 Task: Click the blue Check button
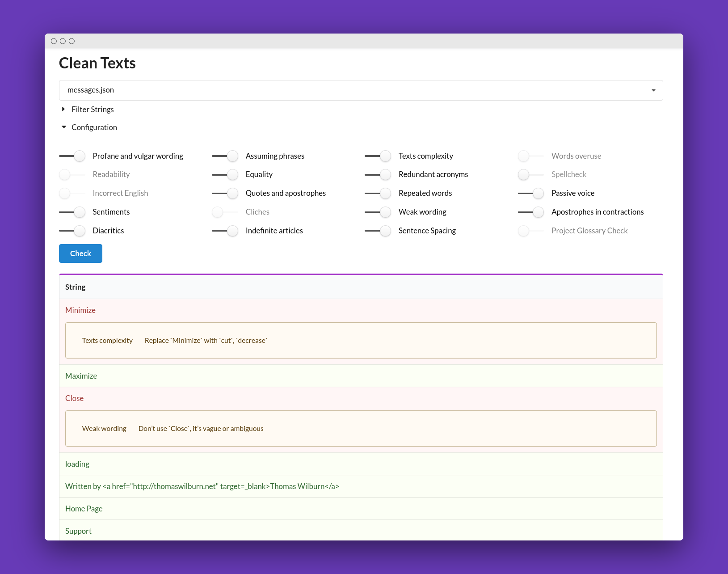coord(80,253)
